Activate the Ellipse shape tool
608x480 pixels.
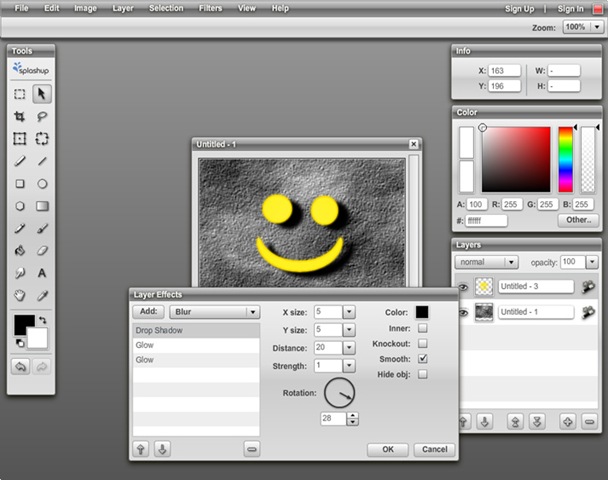pyautogui.click(x=42, y=184)
